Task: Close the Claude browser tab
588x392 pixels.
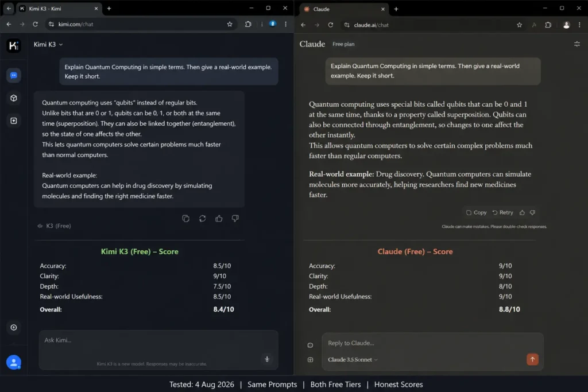Action: 383,9
